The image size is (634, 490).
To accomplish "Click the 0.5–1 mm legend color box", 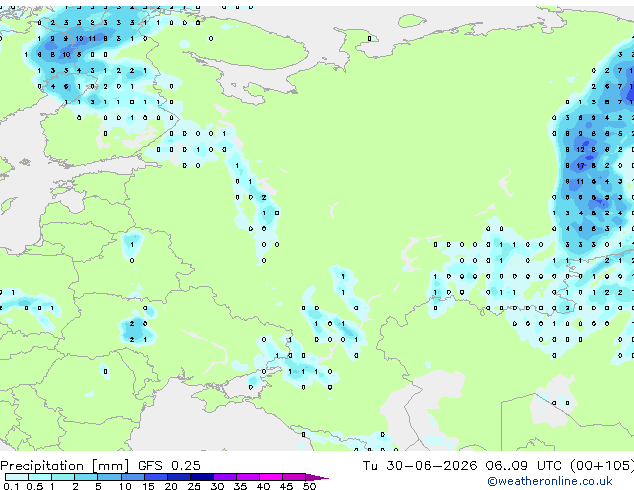I will 40,477.
